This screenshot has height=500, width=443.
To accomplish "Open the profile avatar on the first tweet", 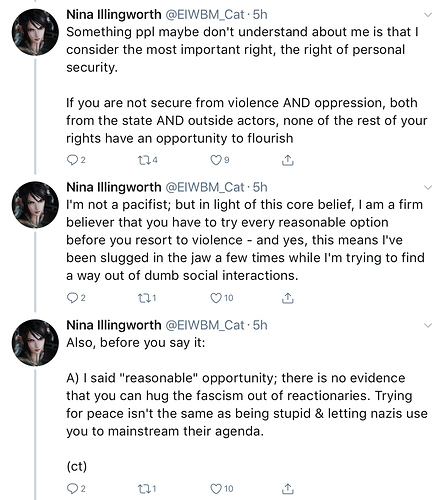I will pos(35,32).
